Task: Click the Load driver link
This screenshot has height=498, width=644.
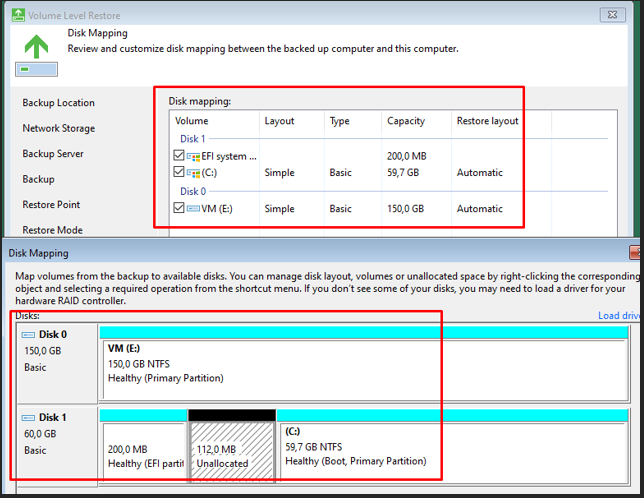Action: [619, 315]
